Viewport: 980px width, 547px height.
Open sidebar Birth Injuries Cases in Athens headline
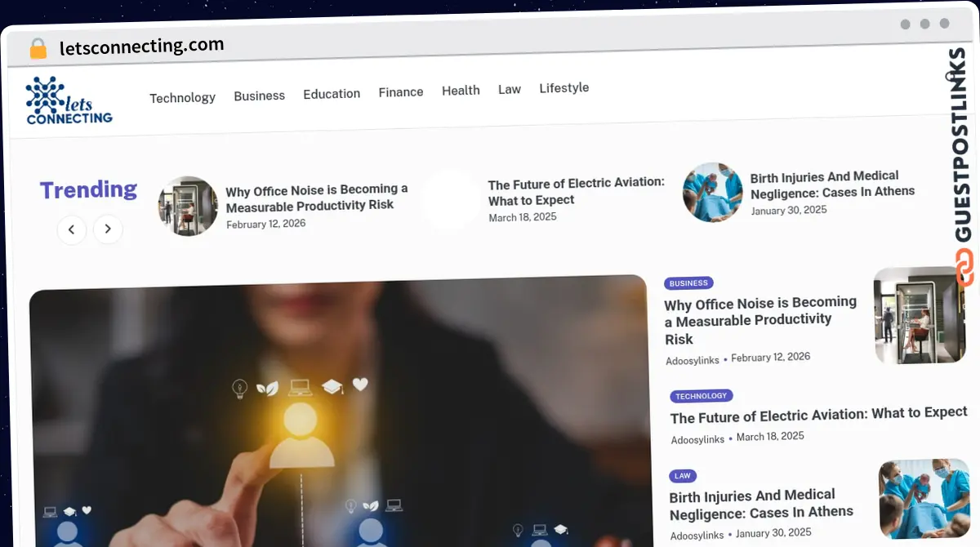click(761, 505)
